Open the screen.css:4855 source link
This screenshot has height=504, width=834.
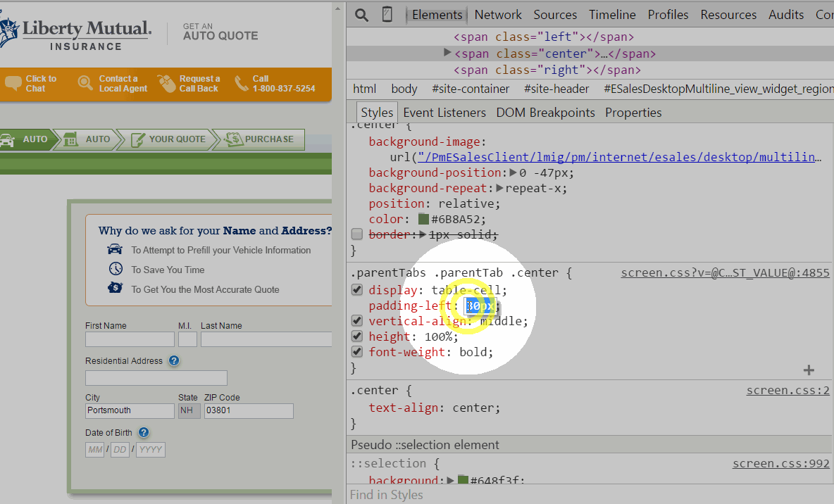point(725,272)
